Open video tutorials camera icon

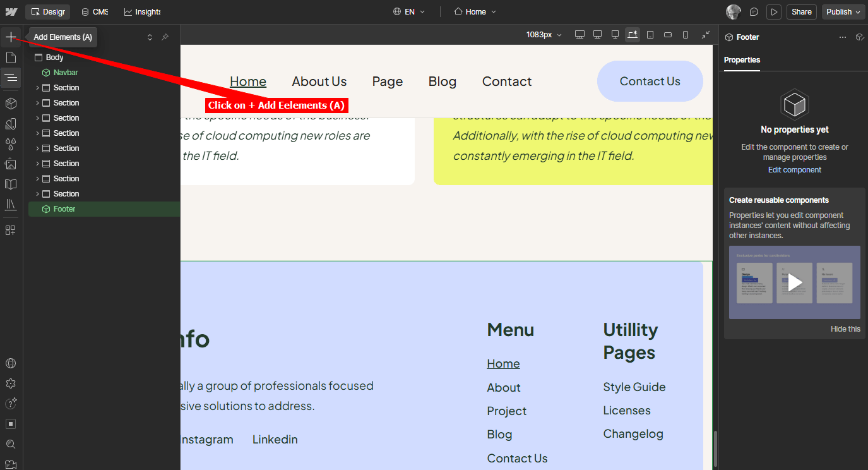tap(11, 464)
